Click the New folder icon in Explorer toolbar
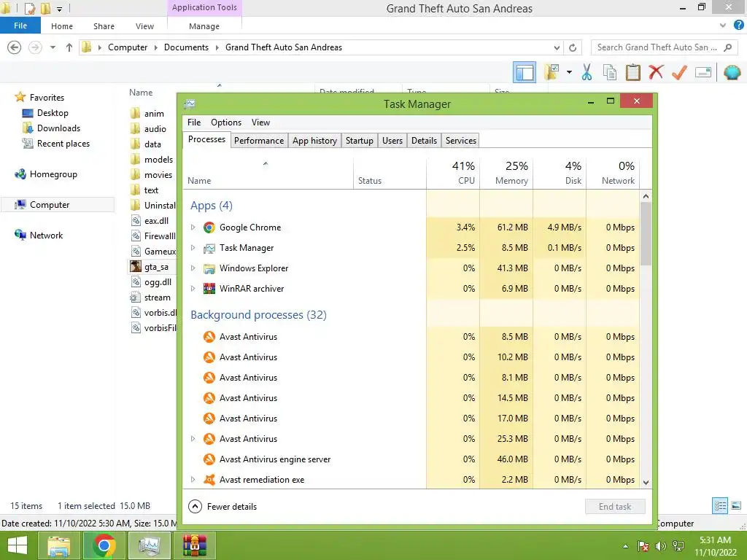The height and width of the screenshot is (560, 747). coord(551,72)
